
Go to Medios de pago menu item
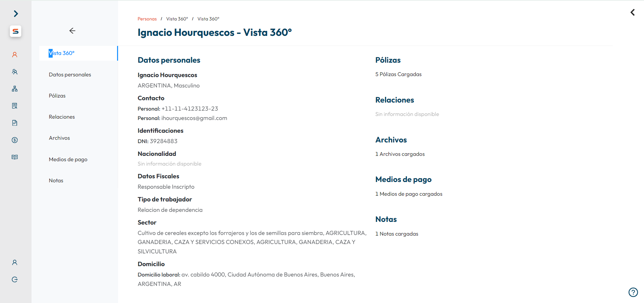68,160
